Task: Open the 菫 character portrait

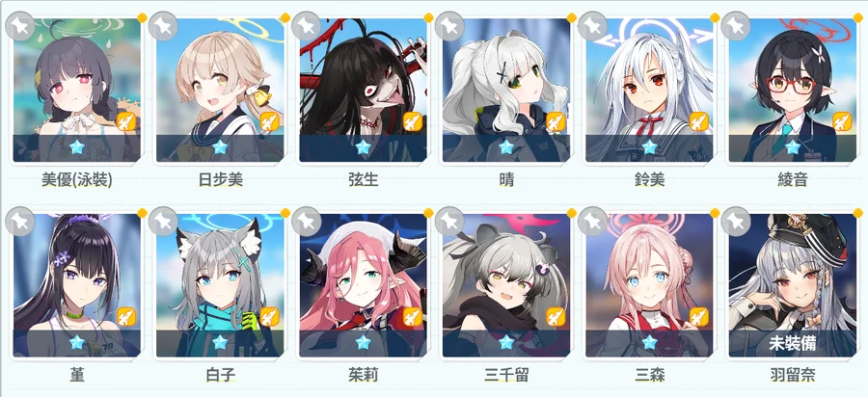Action: [x=76, y=285]
